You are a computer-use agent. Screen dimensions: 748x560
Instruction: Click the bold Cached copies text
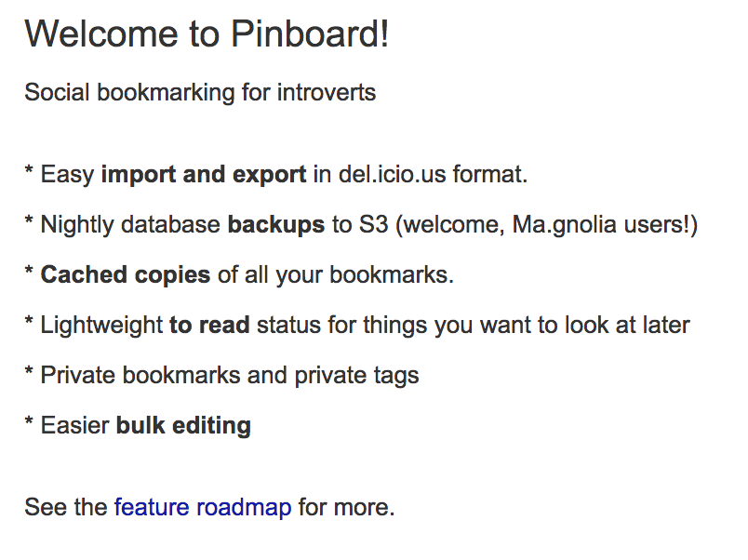point(126,275)
